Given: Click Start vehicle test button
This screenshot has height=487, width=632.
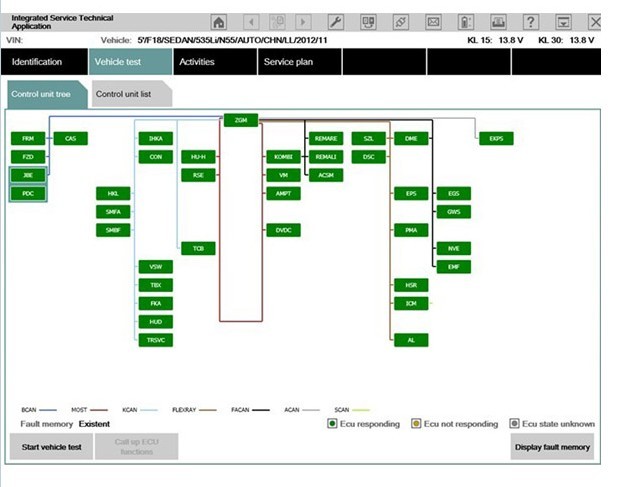Looking at the screenshot, I should [x=51, y=447].
